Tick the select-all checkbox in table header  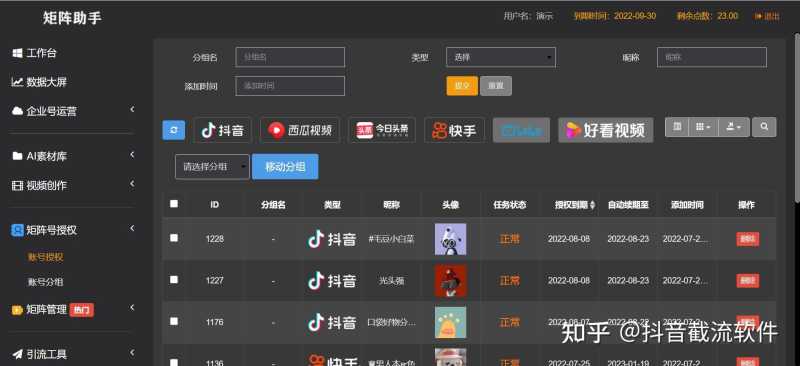point(174,204)
